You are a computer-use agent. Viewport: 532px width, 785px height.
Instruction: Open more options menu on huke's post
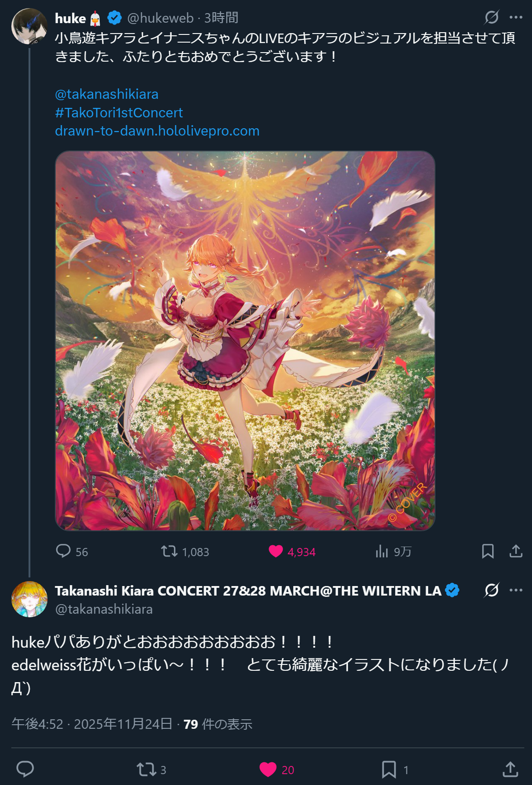tap(516, 17)
